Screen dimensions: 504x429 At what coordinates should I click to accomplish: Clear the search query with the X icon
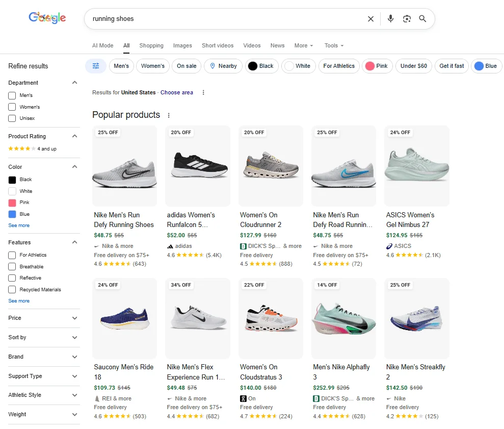(370, 18)
